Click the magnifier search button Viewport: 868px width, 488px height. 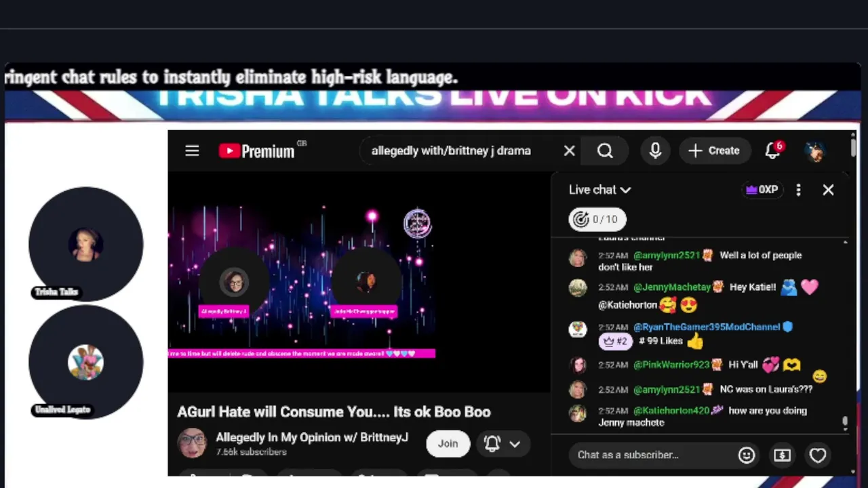pyautogui.click(x=605, y=150)
